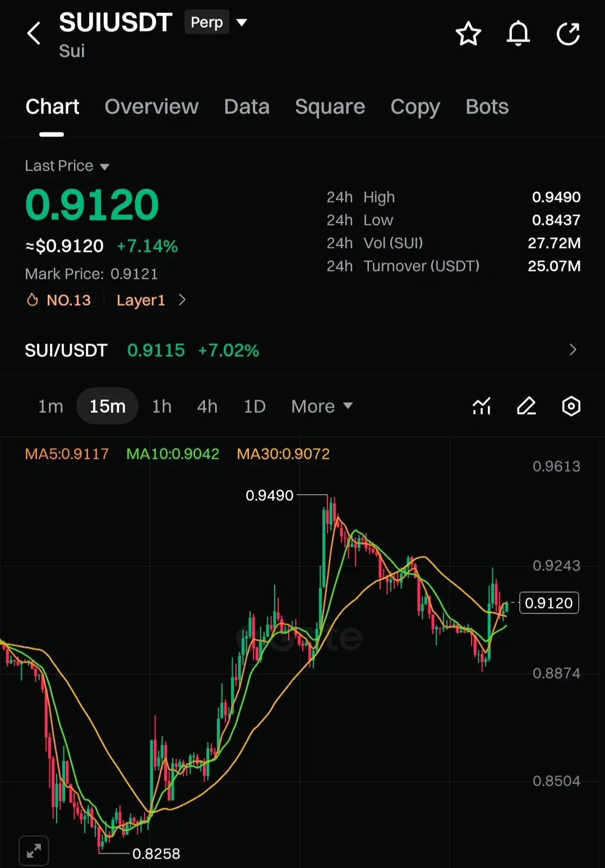Open the SUIUSDT pair selector dropdown arrow
Viewport: 605px width, 868px height.
tap(242, 22)
